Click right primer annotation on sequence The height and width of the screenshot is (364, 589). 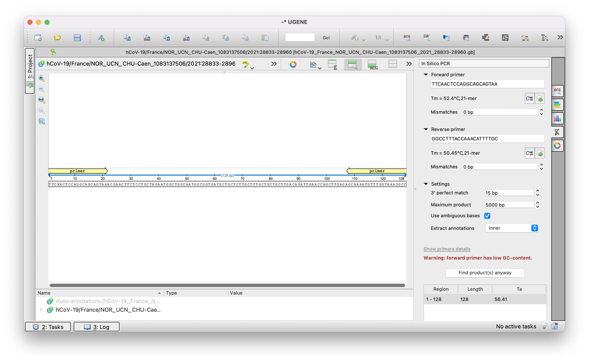[376, 171]
